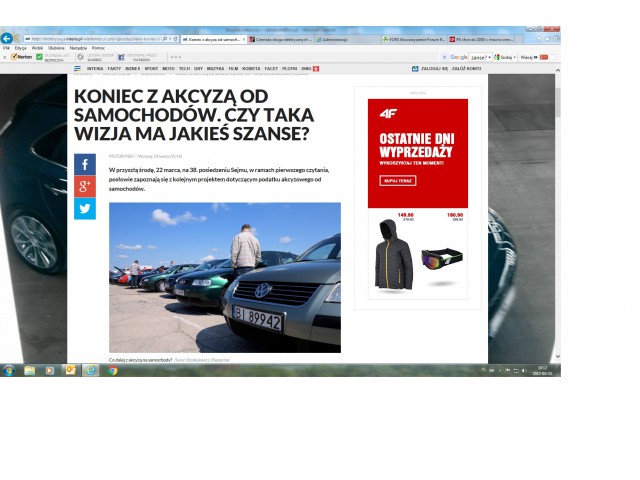Image resolution: width=640 pixels, height=480 pixels.
Task: Open the Windows Start button
Action: coord(8,370)
